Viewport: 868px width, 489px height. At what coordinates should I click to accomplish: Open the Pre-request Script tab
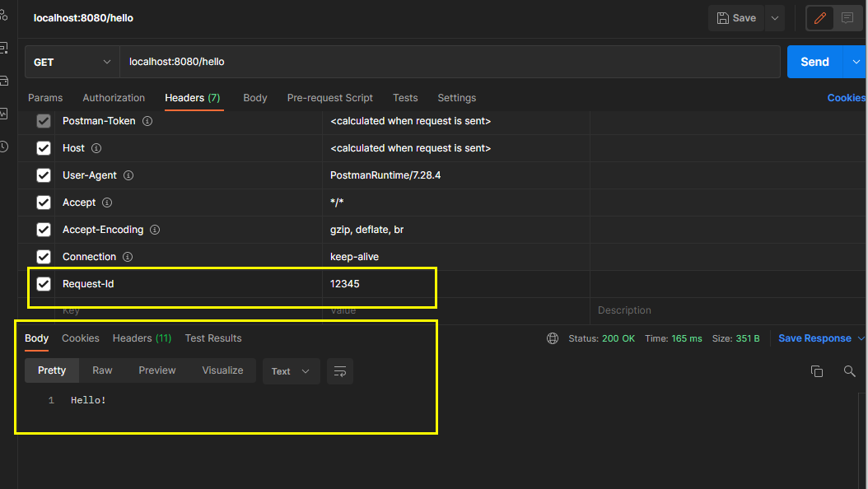(x=330, y=98)
